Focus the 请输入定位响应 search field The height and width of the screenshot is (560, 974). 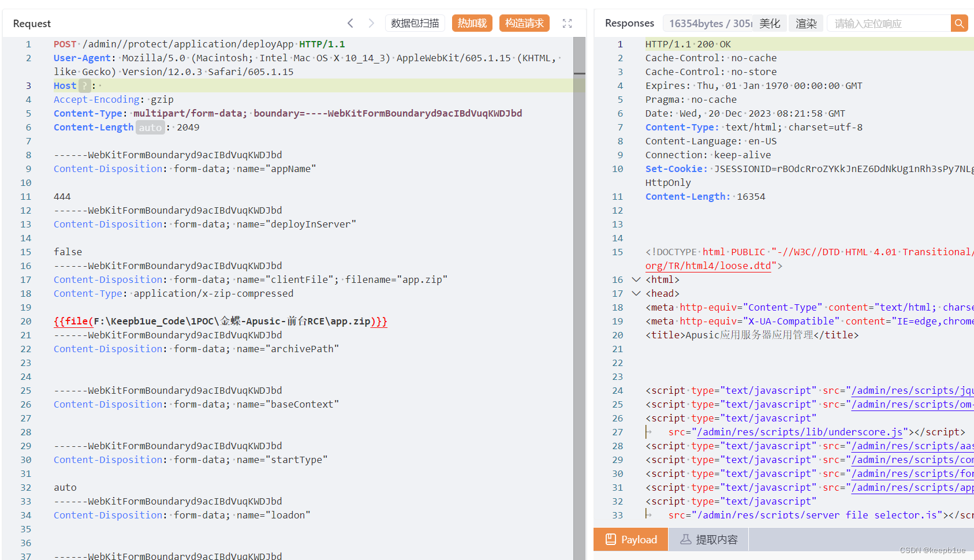(889, 23)
